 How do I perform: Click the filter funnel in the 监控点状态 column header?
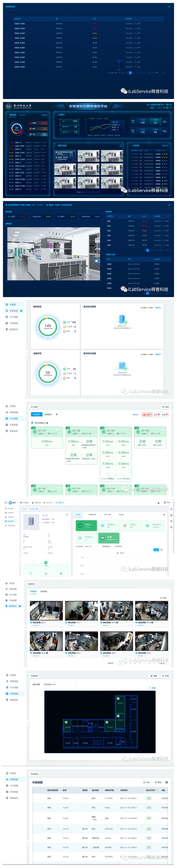pos(157,790)
